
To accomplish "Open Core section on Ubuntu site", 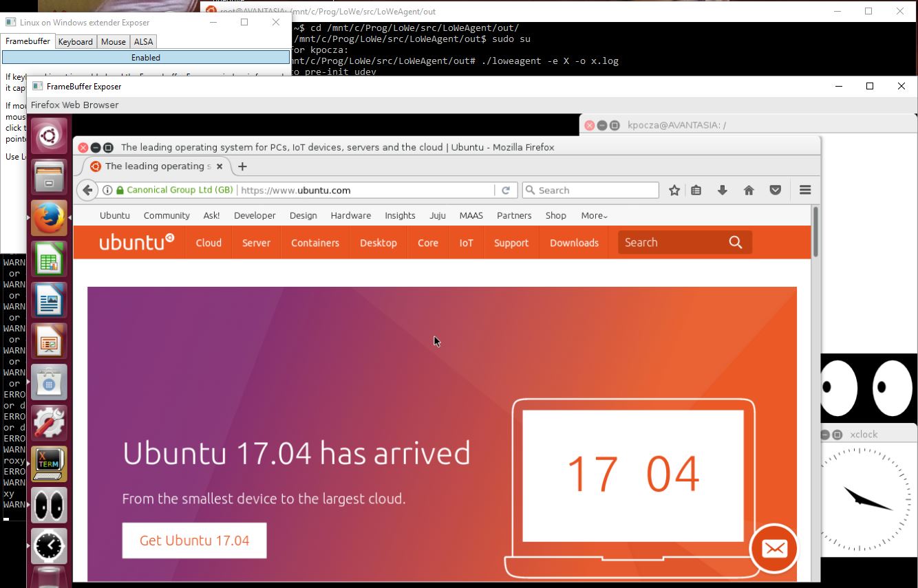I will click(428, 243).
